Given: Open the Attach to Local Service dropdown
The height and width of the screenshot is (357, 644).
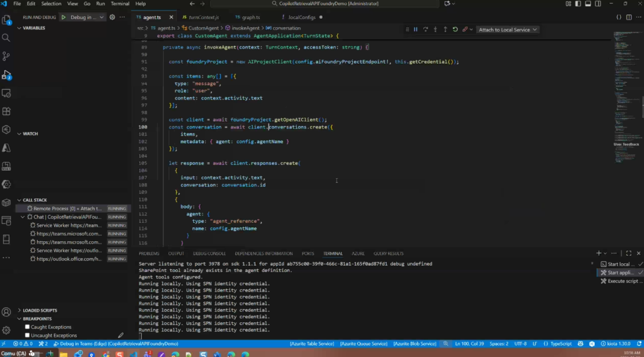Looking at the screenshot, I should click(x=508, y=30).
